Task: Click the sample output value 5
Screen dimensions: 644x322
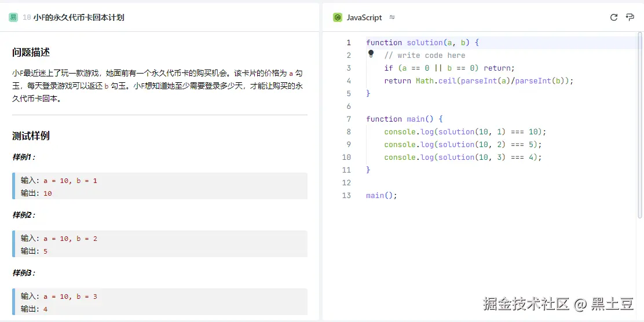Action: point(45,251)
